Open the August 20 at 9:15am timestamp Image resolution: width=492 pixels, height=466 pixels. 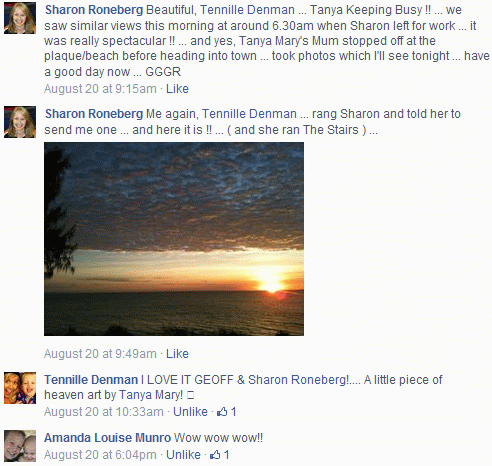[x=100, y=89]
